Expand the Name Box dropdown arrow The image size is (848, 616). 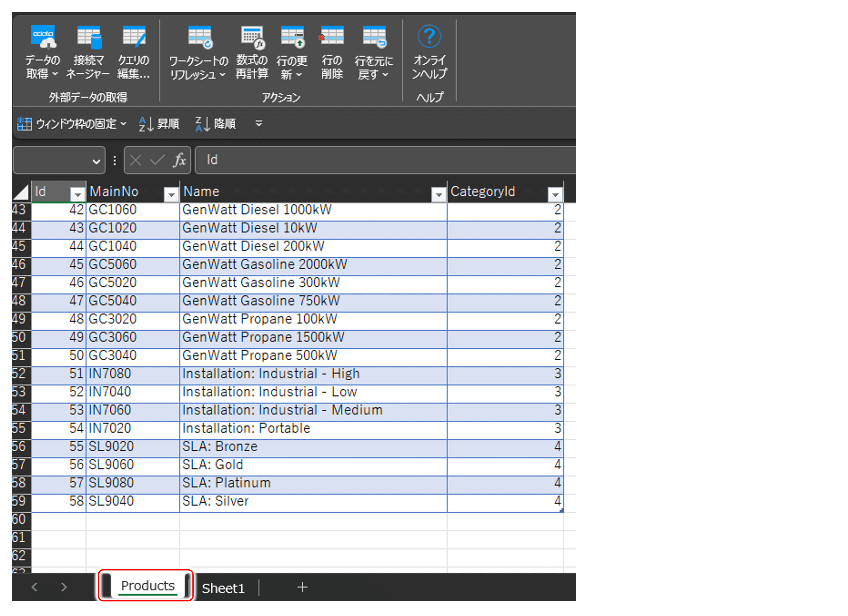96,161
